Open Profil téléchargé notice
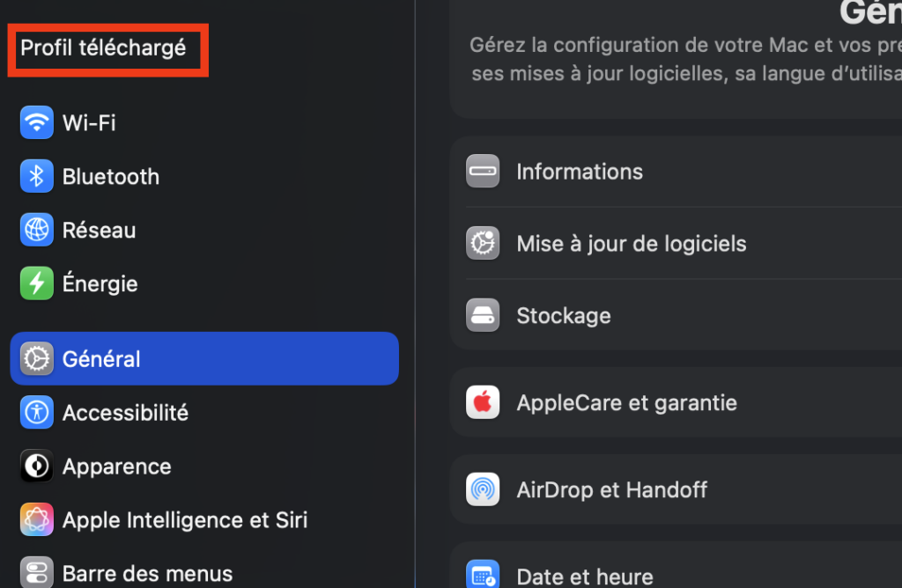 (104, 48)
